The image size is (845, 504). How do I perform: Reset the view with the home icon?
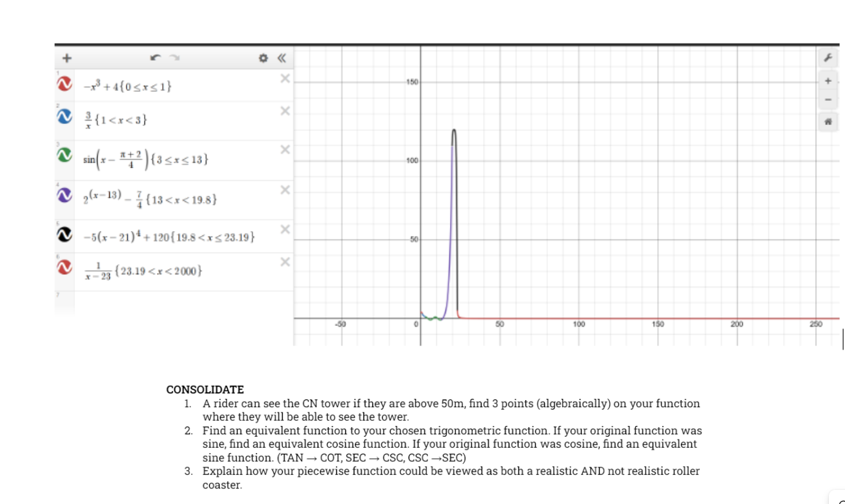coord(829,121)
